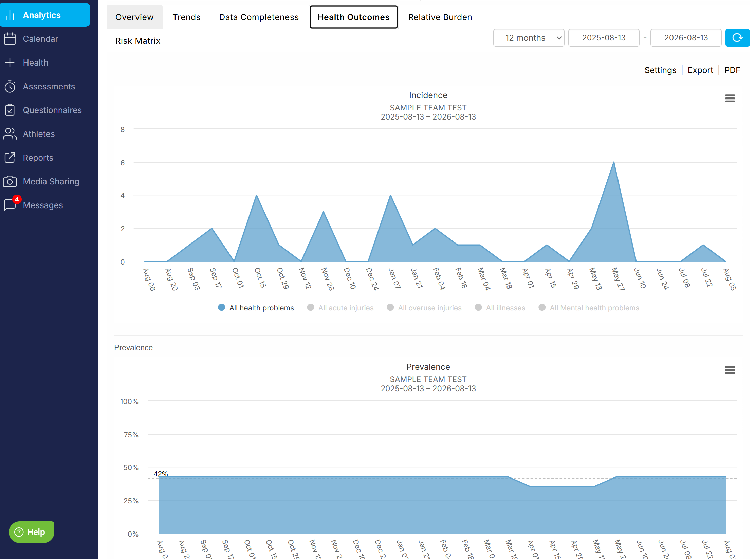Switch to the Overview tab
Image resolution: width=756 pixels, height=559 pixels.
(134, 17)
